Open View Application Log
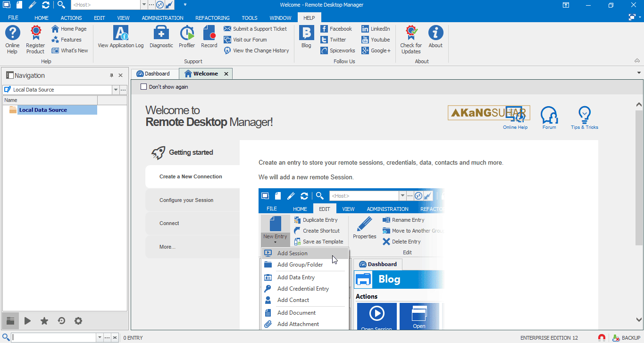This screenshot has width=644, height=343. [x=121, y=37]
